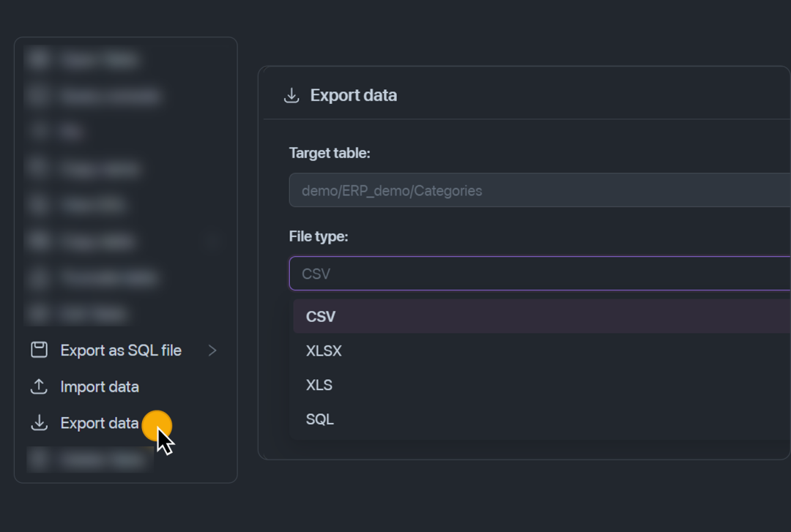Click the upload icon next to Import data
Screen dimensions: 791x532
39,387
